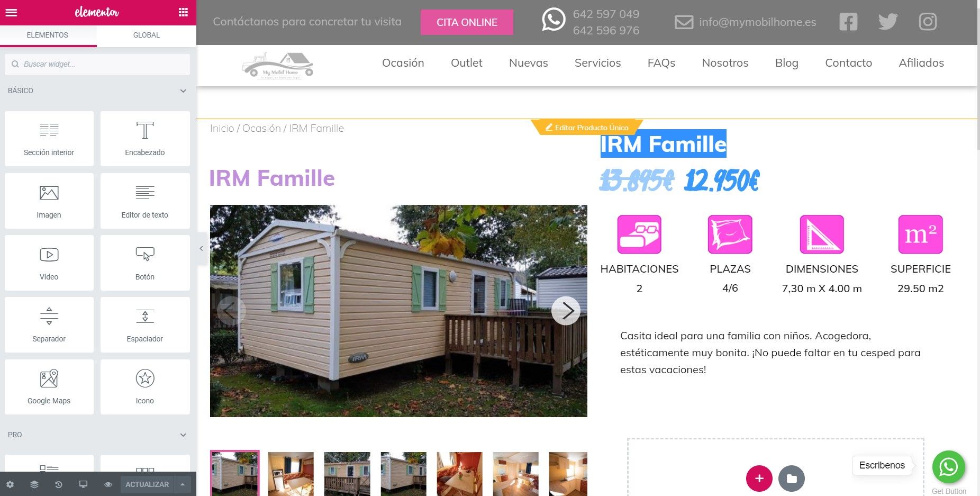Click the Buscar widget search field

(x=97, y=64)
